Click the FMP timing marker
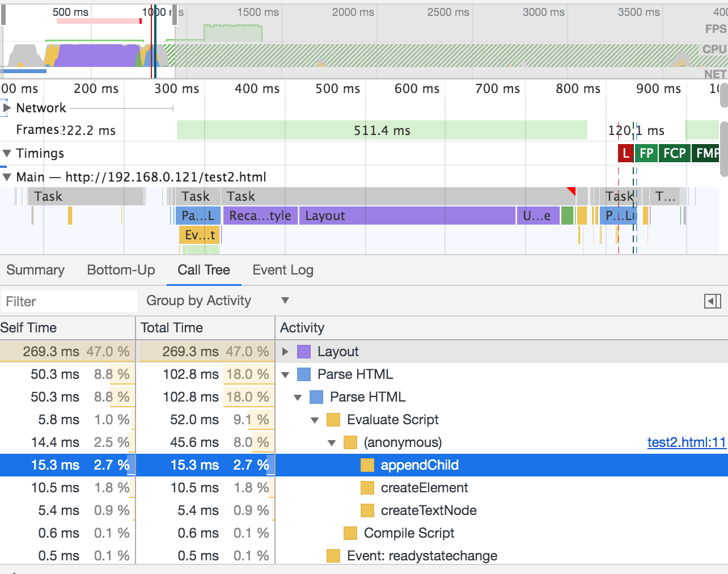The image size is (728, 574). pos(706,153)
